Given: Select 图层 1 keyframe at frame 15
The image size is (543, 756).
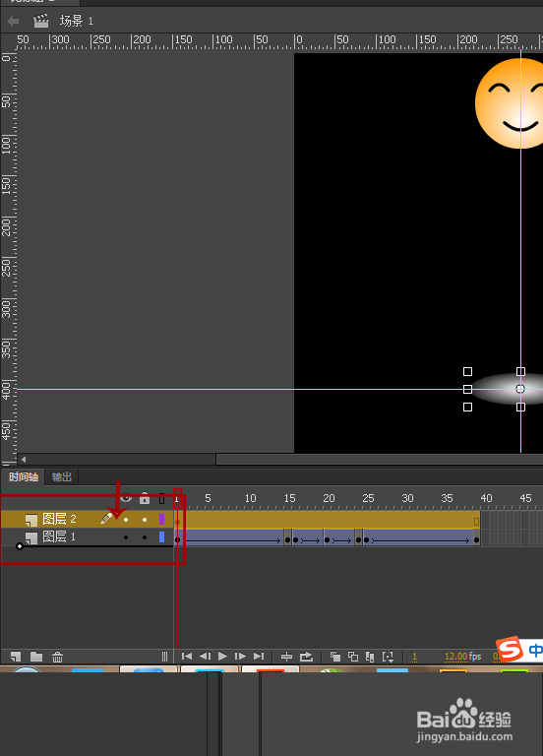Looking at the screenshot, I should point(287,537).
